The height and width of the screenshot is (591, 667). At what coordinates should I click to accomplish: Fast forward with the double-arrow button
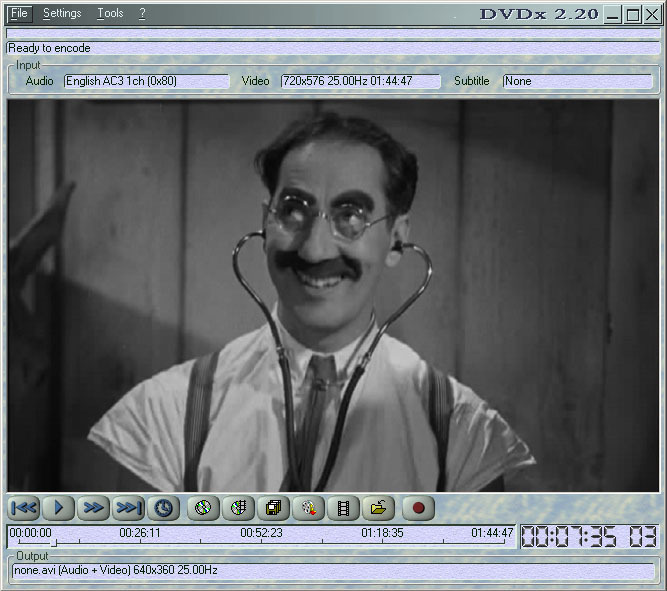coord(93,507)
